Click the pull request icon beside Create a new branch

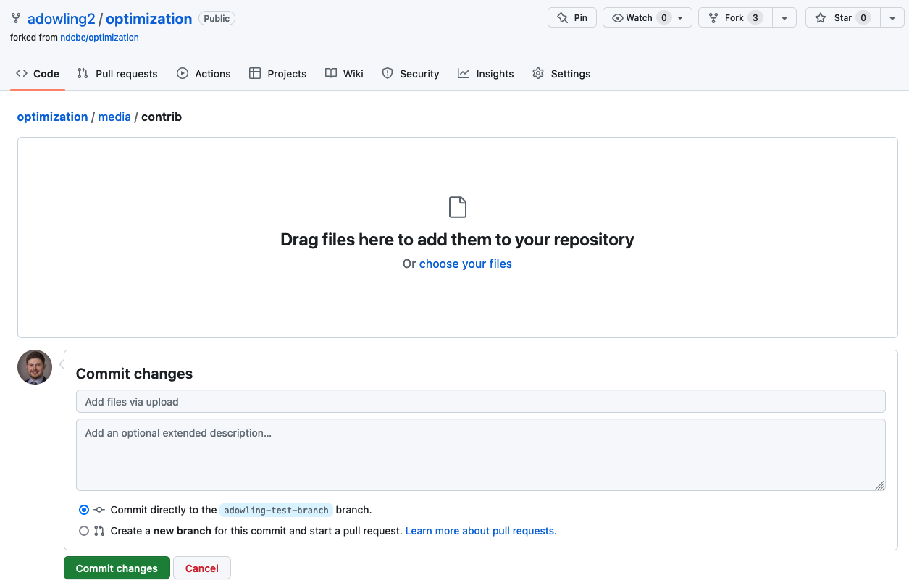tap(99, 531)
